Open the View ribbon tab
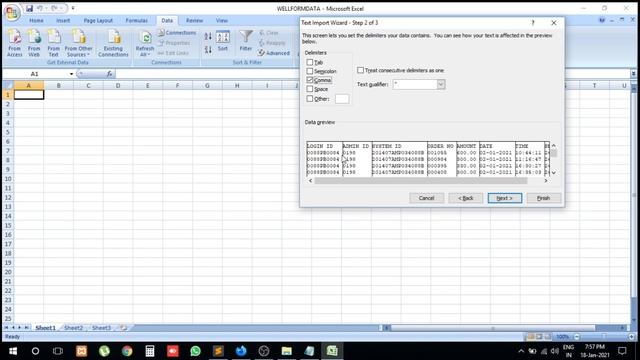 tap(222, 20)
